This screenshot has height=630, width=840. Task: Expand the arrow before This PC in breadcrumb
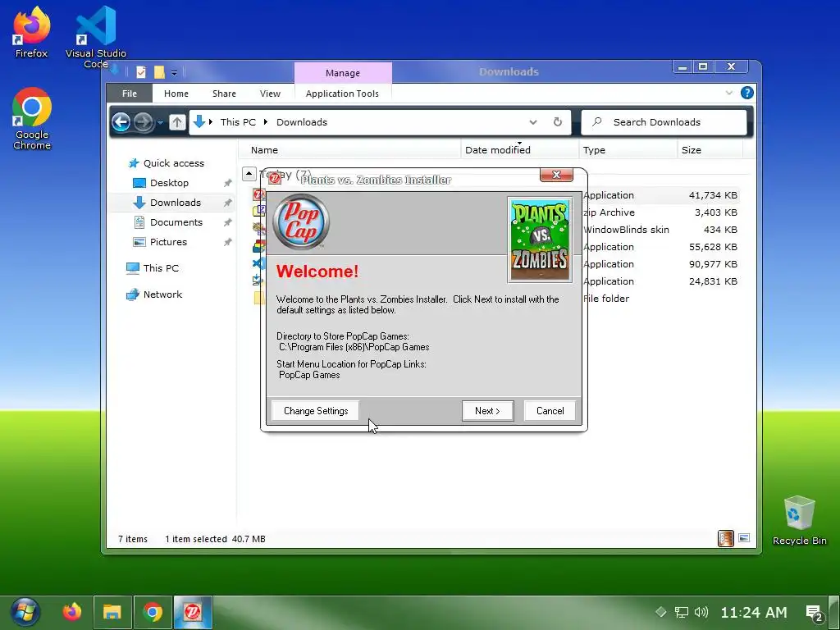tap(211, 122)
